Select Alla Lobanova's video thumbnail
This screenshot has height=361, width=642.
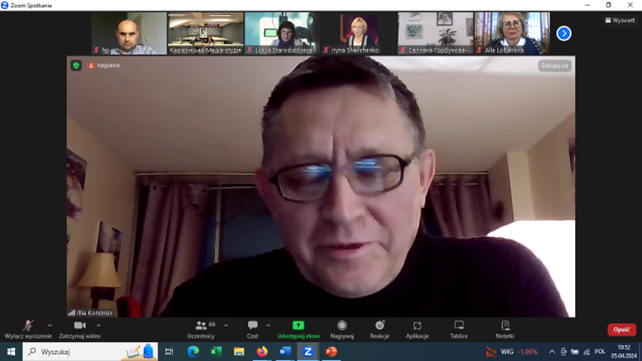pyautogui.click(x=512, y=33)
